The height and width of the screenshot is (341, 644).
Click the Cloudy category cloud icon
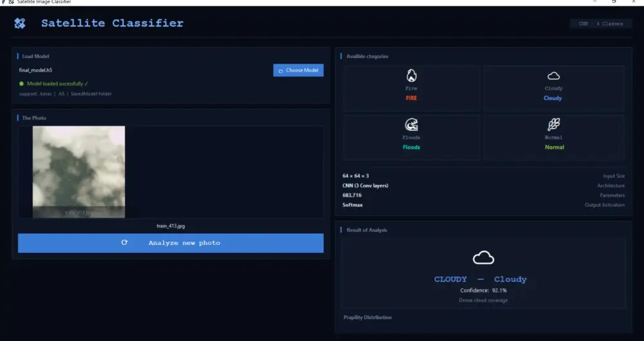click(x=553, y=76)
